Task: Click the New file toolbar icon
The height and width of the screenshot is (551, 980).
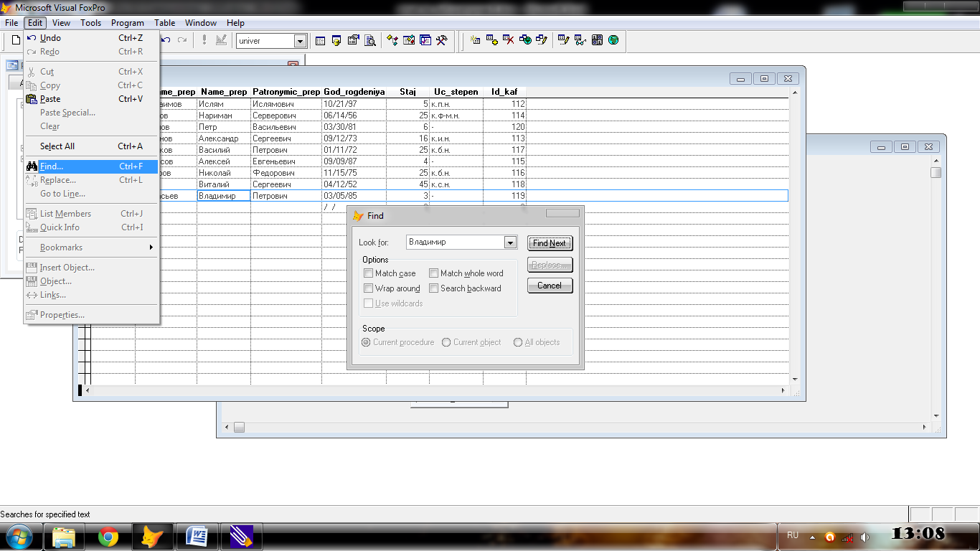Action: point(16,41)
